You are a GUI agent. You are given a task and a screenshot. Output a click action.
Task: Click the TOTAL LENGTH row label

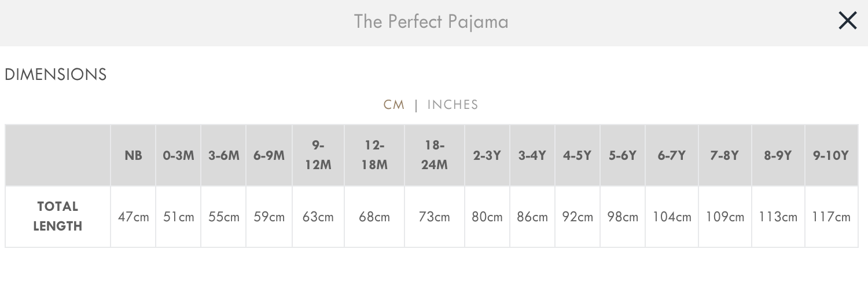coord(58,217)
